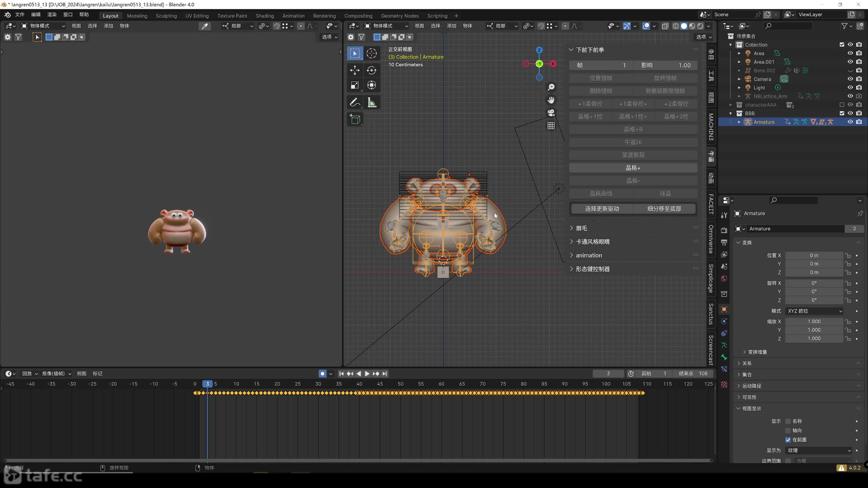868x488 pixels.
Task: Open the 渲染 menu
Action: (52, 15)
